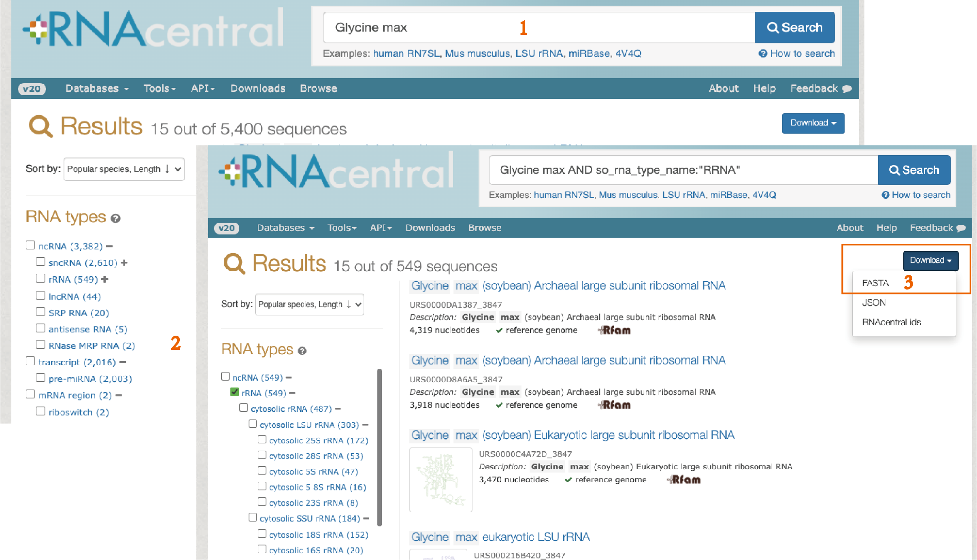The height and width of the screenshot is (560, 977).
Task: Check the riboswitch (2) checkbox
Action: tap(40, 411)
